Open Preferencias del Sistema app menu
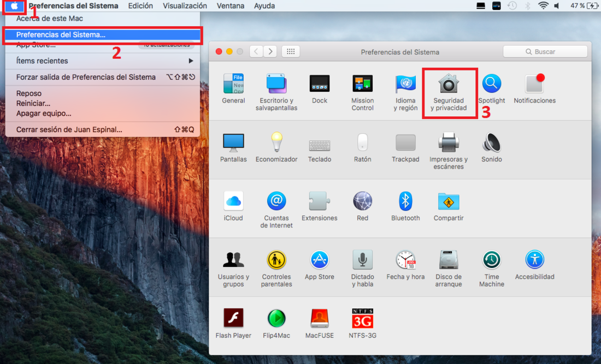 coord(73,6)
